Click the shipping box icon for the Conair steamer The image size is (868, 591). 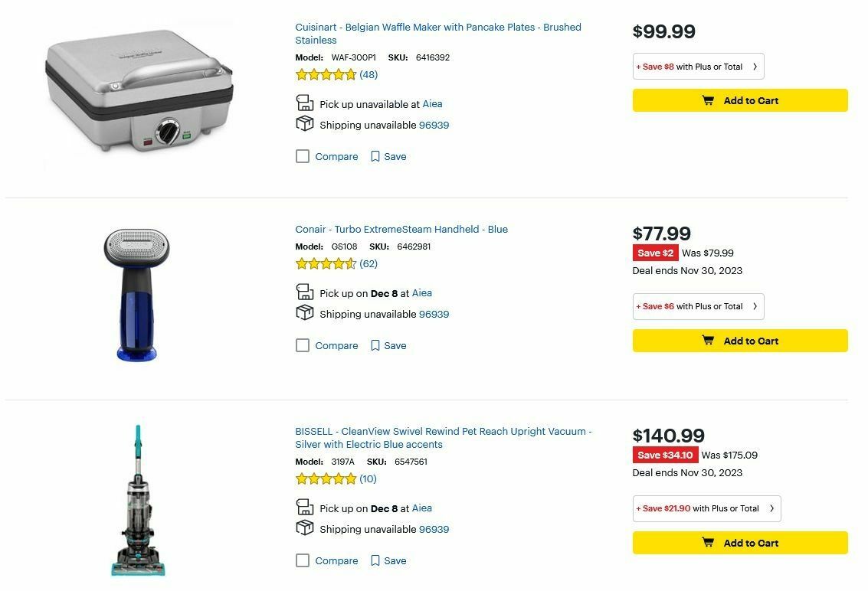coord(304,312)
